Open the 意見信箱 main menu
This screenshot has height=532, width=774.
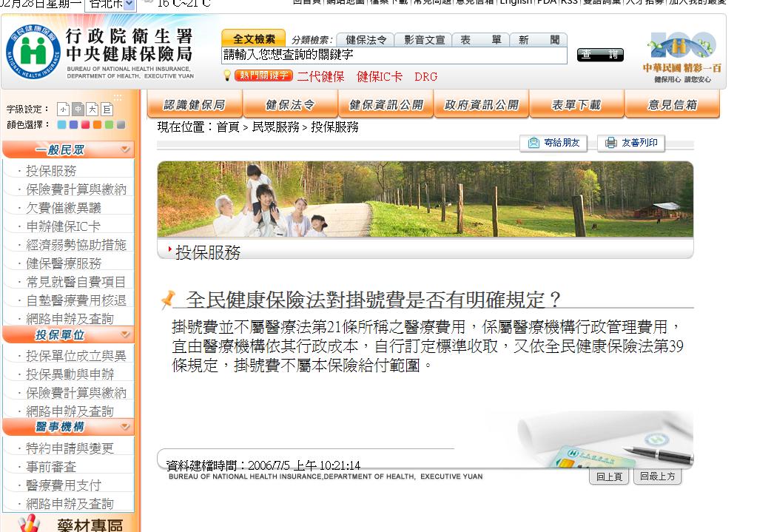click(673, 104)
